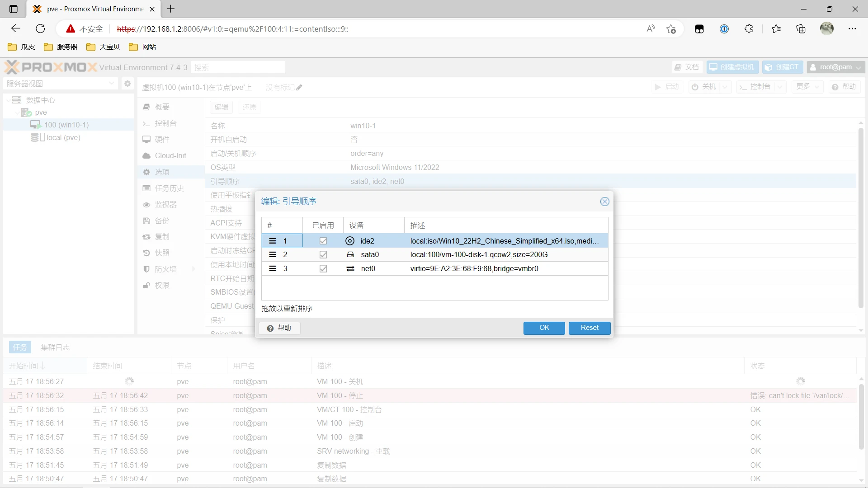The width and height of the screenshot is (868, 488).
Task: Open the root@pam user menu
Action: coord(836,67)
